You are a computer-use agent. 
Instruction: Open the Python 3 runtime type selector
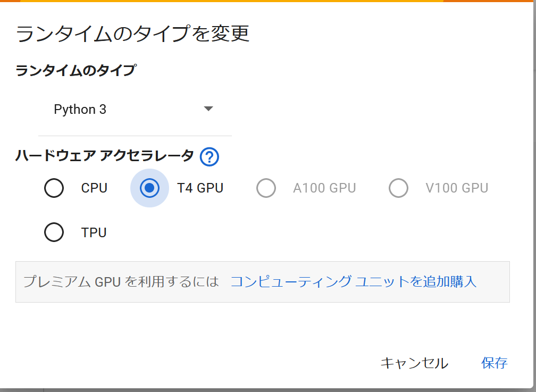click(134, 110)
